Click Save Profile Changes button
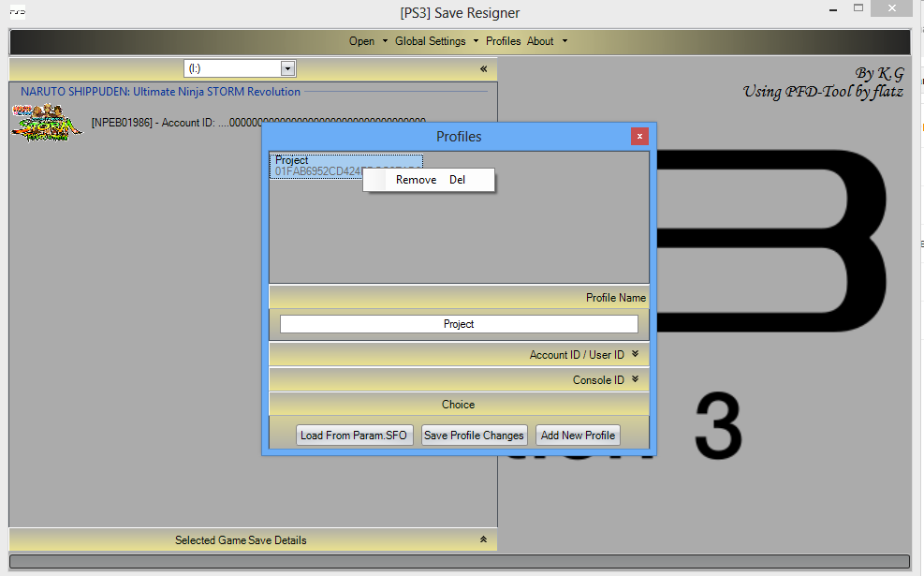Image resolution: width=924 pixels, height=576 pixels. pos(474,436)
